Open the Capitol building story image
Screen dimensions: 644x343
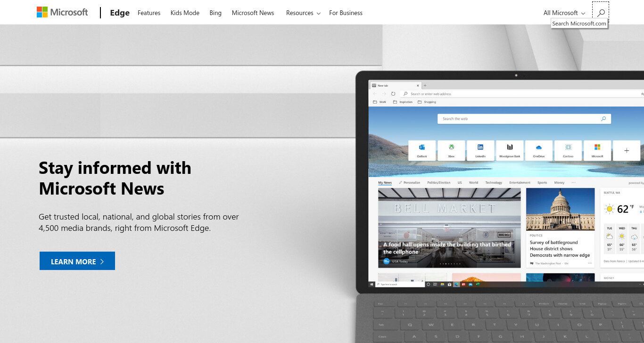(x=561, y=209)
